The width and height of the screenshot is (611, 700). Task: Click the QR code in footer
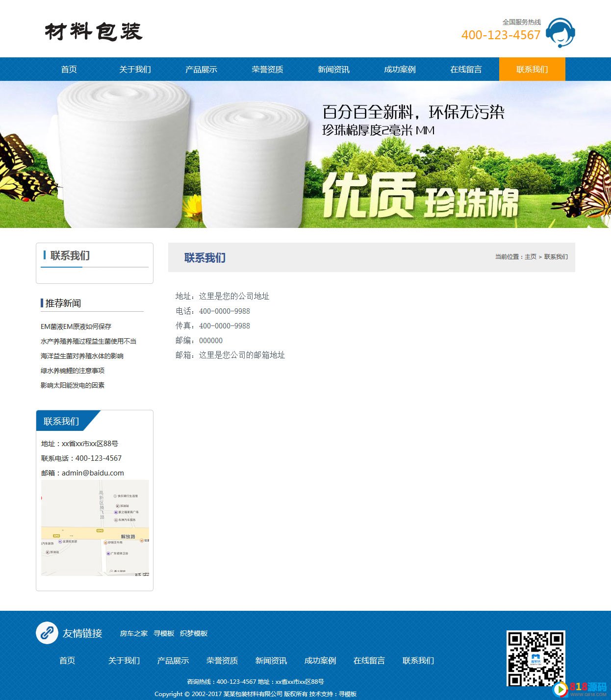coord(535,658)
